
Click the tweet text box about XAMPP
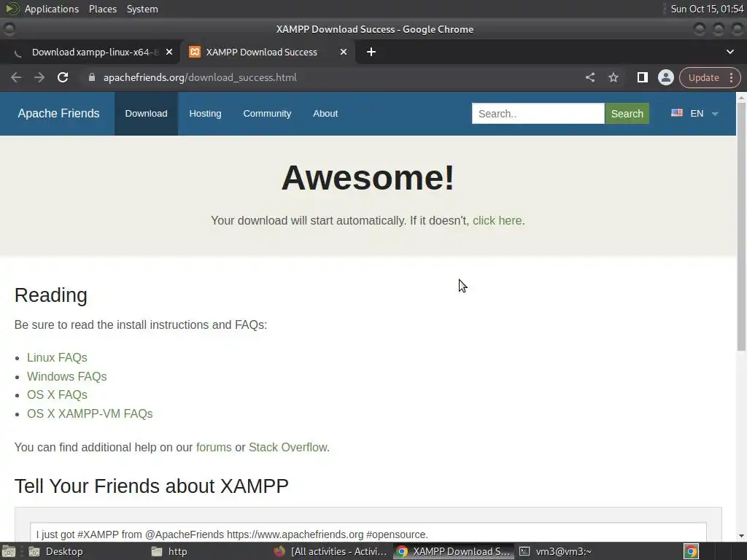pyautogui.click(x=368, y=532)
